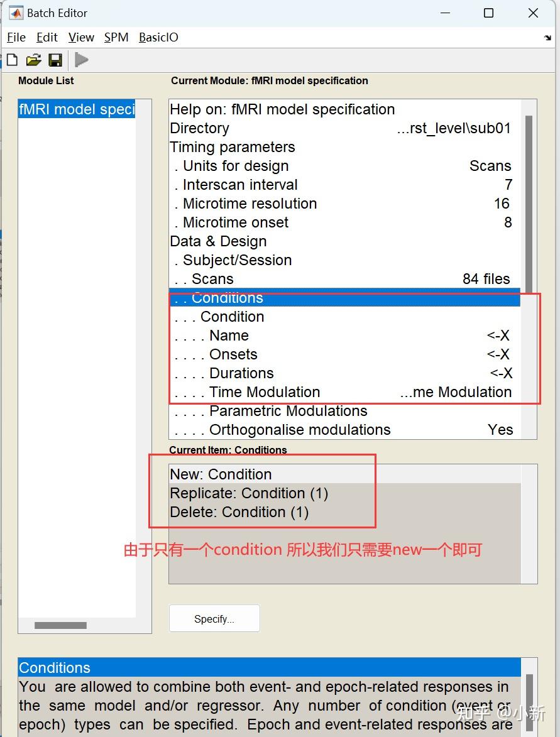Image resolution: width=560 pixels, height=737 pixels.
Task: Open the File menu
Action: pyautogui.click(x=16, y=38)
